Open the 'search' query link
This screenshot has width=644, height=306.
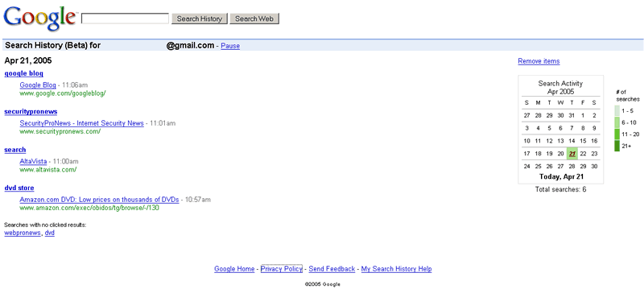click(15, 150)
